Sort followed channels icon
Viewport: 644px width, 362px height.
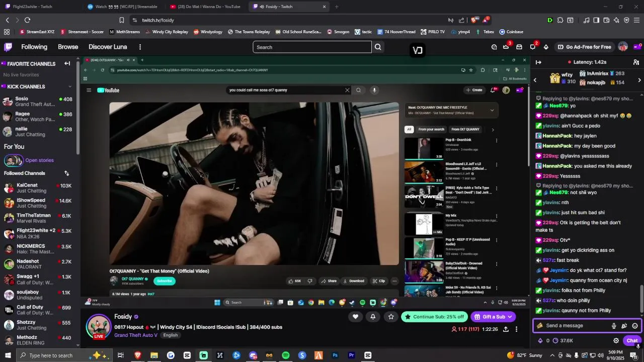coord(66,173)
